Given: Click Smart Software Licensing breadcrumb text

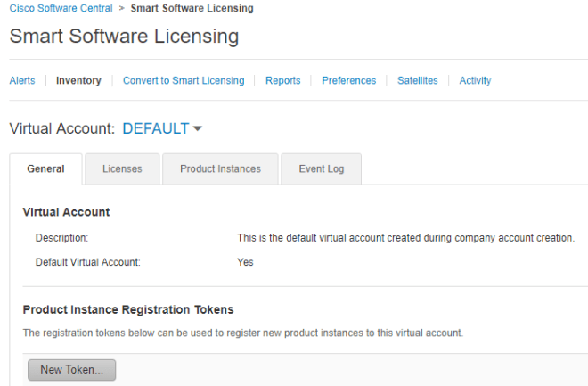Looking at the screenshot, I should pos(192,8).
